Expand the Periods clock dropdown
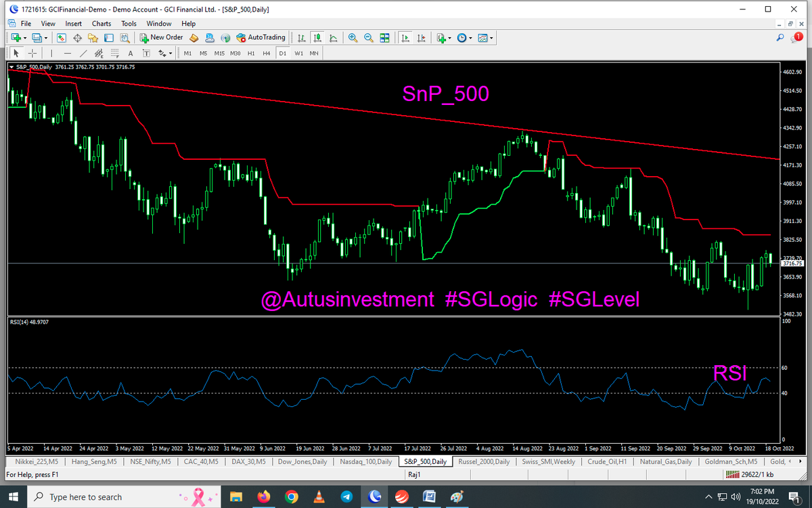The height and width of the screenshot is (508, 812). pyautogui.click(x=471, y=38)
